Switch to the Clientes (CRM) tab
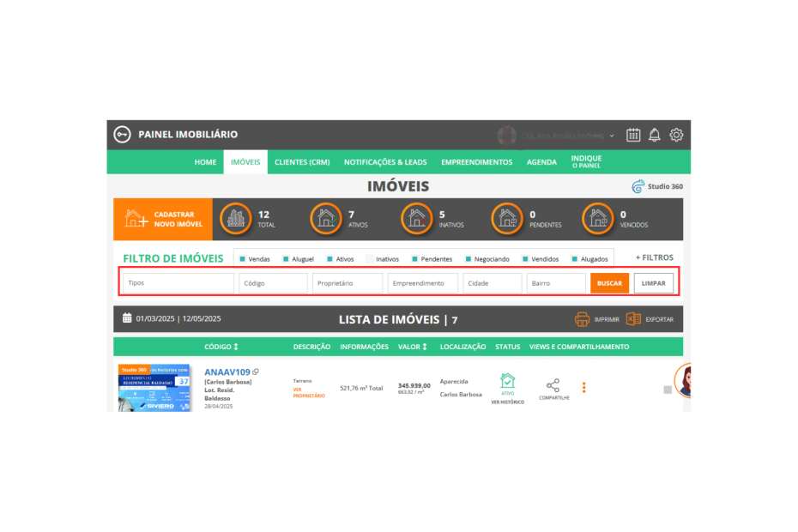 302,162
